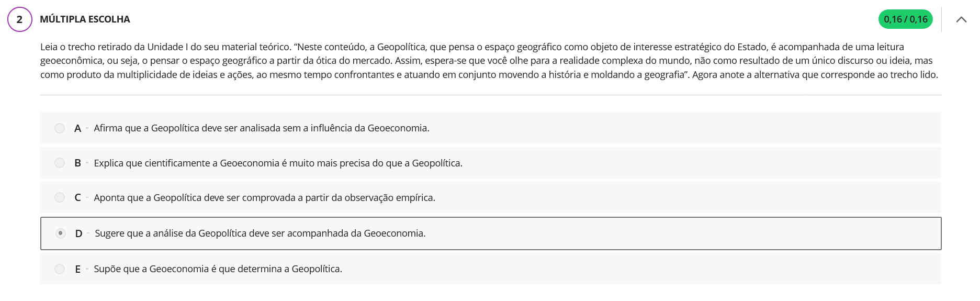This screenshot has height=301, width=980.
Task: Click the letter E option label
Action: [77, 269]
